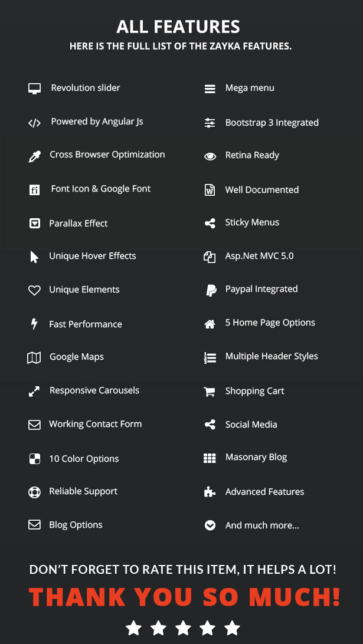Click the eye icon next to Retina Ready
The image size is (363, 644).
pos(210,156)
